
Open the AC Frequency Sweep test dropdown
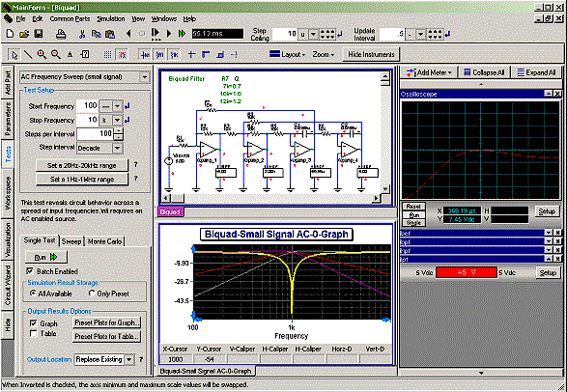(145, 77)
